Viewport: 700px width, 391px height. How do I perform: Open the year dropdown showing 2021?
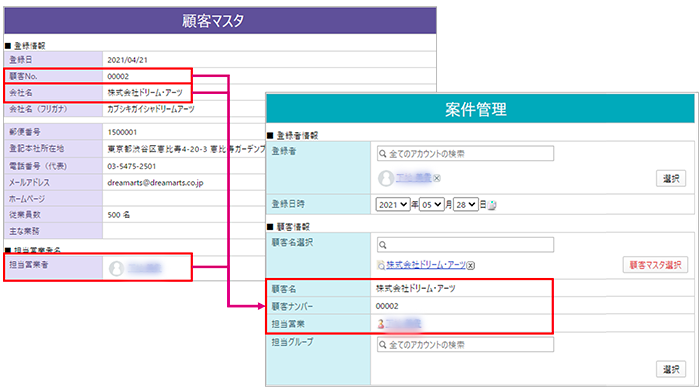(x=392, y=204)
